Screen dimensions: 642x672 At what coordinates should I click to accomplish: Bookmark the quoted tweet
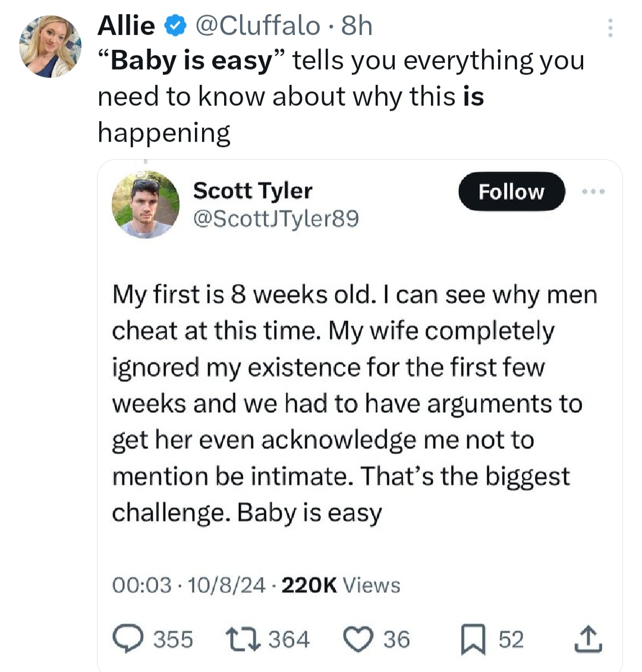(x=472, y=639)
